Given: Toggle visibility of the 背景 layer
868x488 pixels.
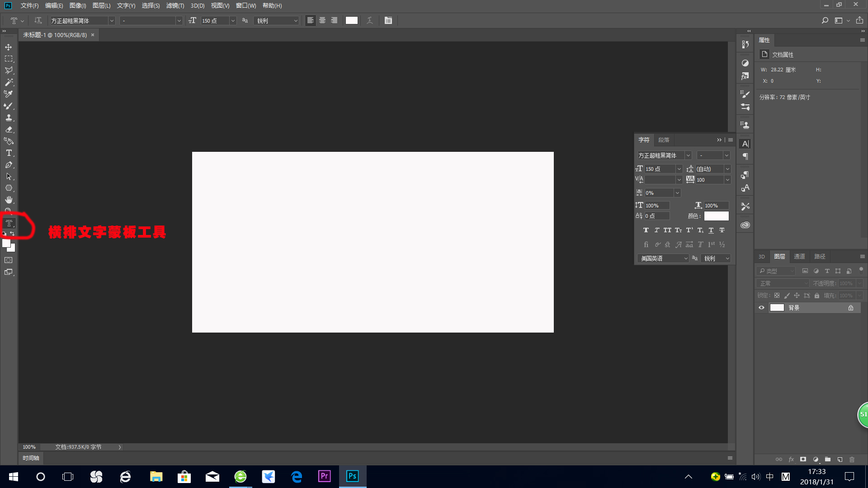Looking at the screenshot, I should pos(761,308).
